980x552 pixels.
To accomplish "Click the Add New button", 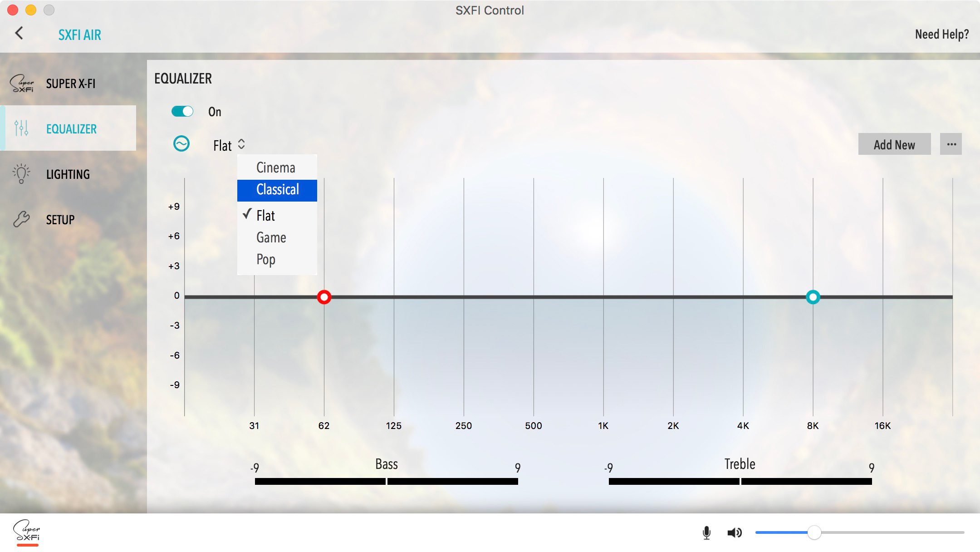I will click(894, 144).
